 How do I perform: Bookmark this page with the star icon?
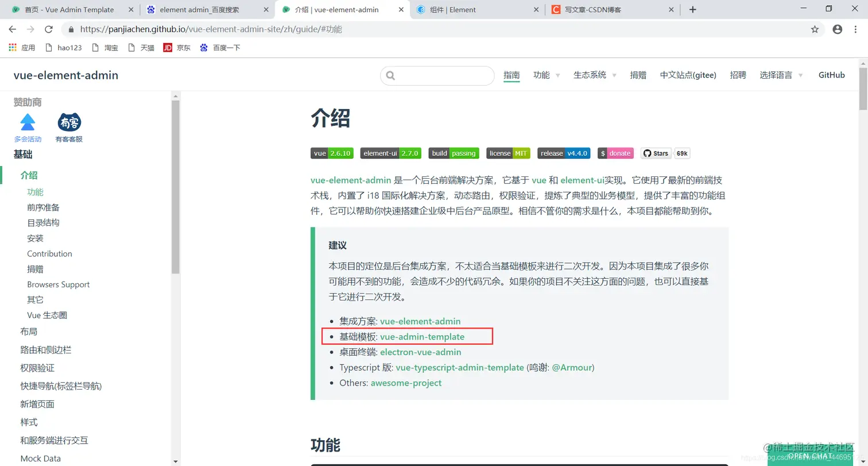tap(815, 29)
